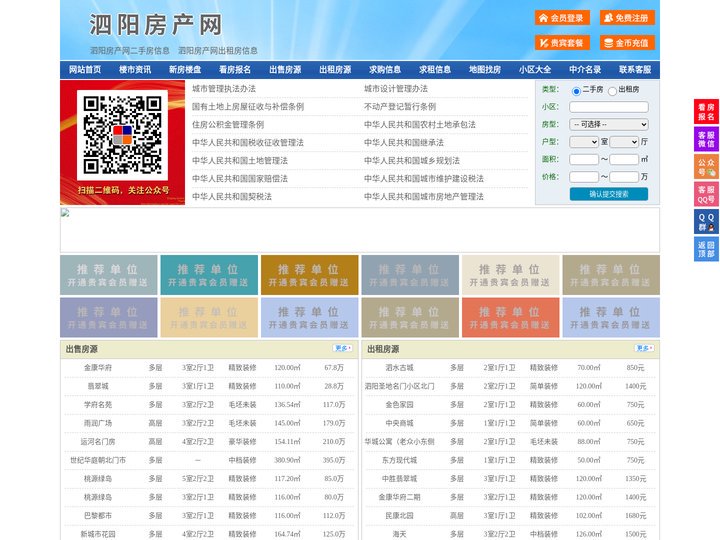Open the 地图找房 nav item
Image resolution: width=720 pixels, height=540 pixels.
pos(485,70)
